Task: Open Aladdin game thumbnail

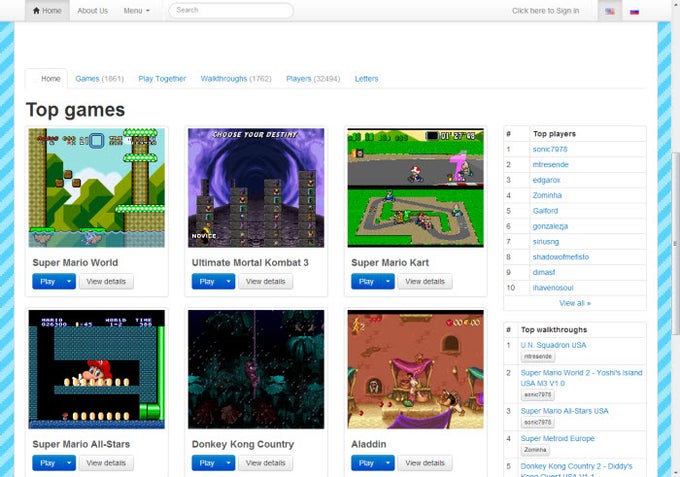Action: tap(415, 369)
